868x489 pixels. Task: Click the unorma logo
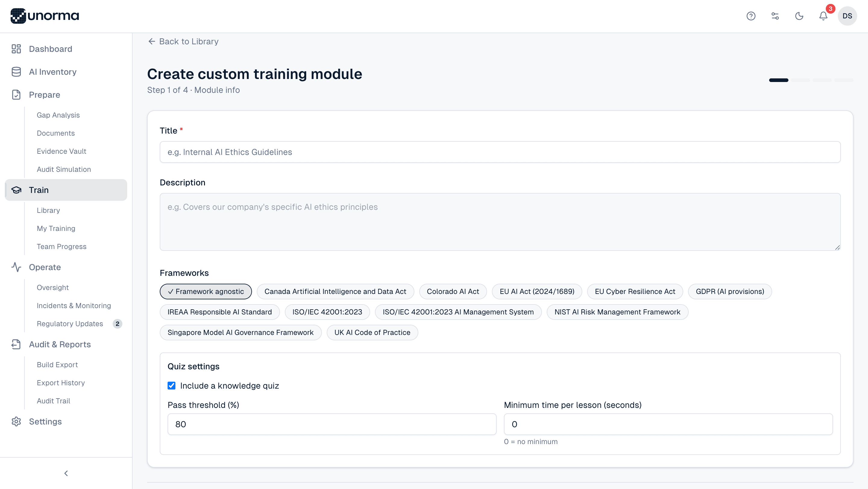click(x=45, y=16)
